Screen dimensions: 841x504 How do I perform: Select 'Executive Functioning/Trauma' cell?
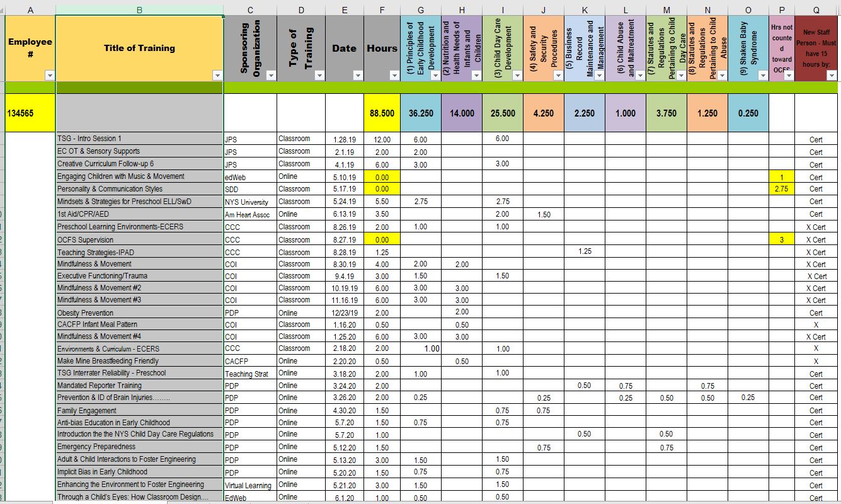pos(139,276)
